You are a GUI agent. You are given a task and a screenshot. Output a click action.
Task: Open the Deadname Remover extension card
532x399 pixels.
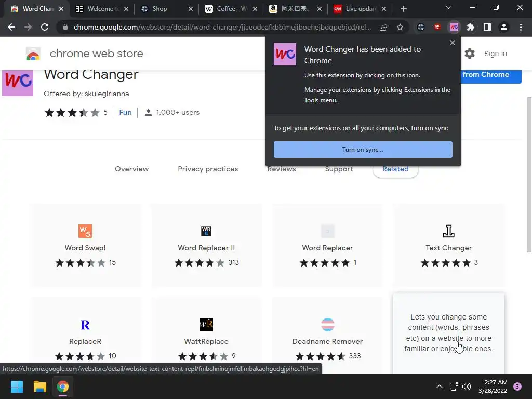pos(327,336)
